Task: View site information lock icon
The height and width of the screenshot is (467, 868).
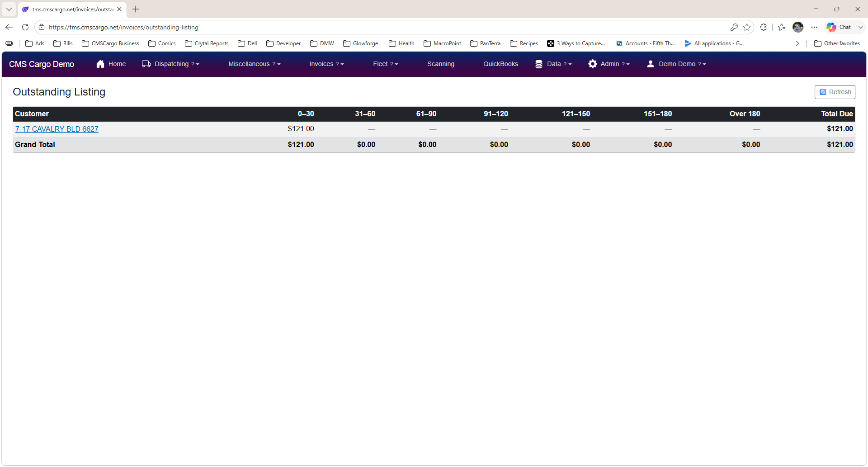Action: pyautogui.click(x=42, y=27)
